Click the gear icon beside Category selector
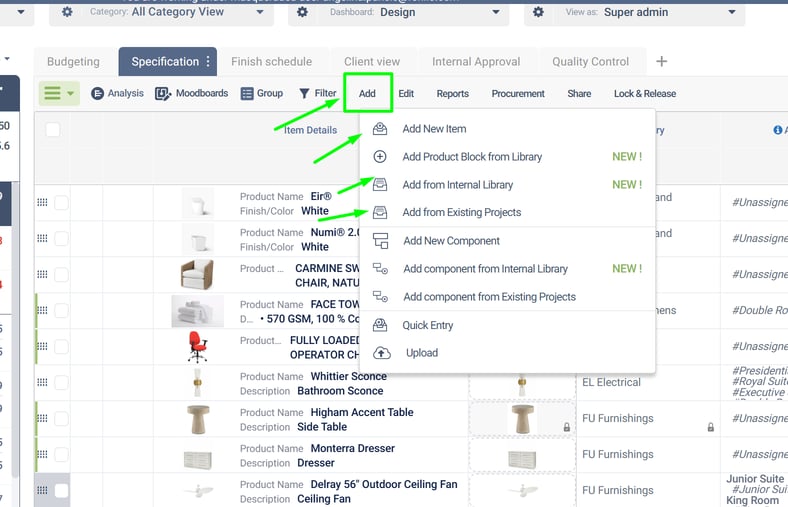 click(x=67, y=13)
